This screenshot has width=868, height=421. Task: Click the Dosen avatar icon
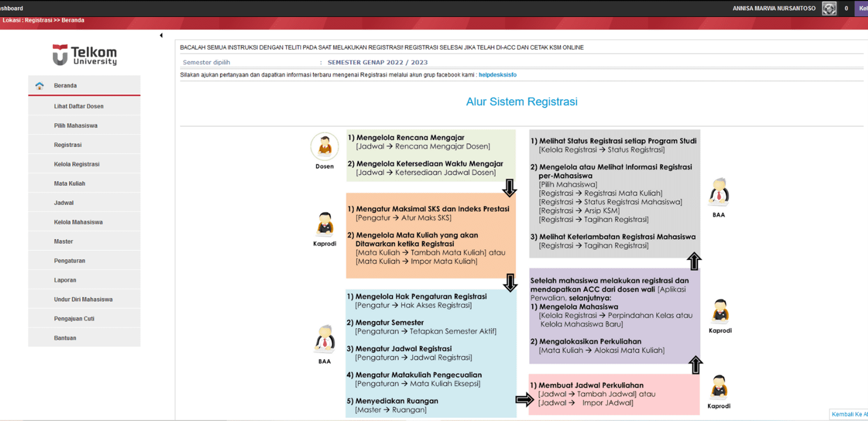pyautogui.click(x=324, y=146)
